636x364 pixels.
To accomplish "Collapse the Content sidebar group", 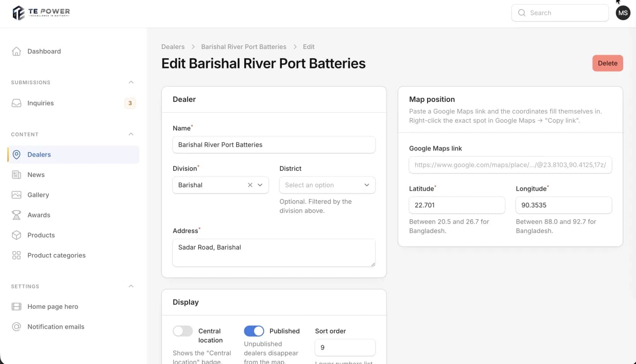I will [131, 134].
